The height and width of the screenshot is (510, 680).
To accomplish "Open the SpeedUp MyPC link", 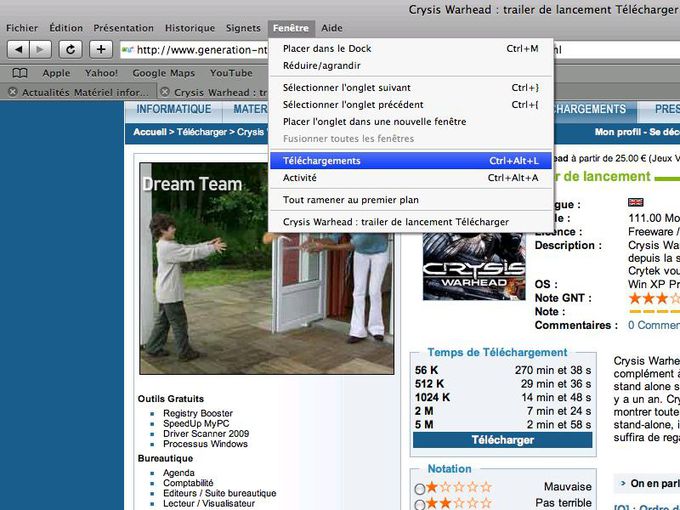I will [x=196, y=423].
